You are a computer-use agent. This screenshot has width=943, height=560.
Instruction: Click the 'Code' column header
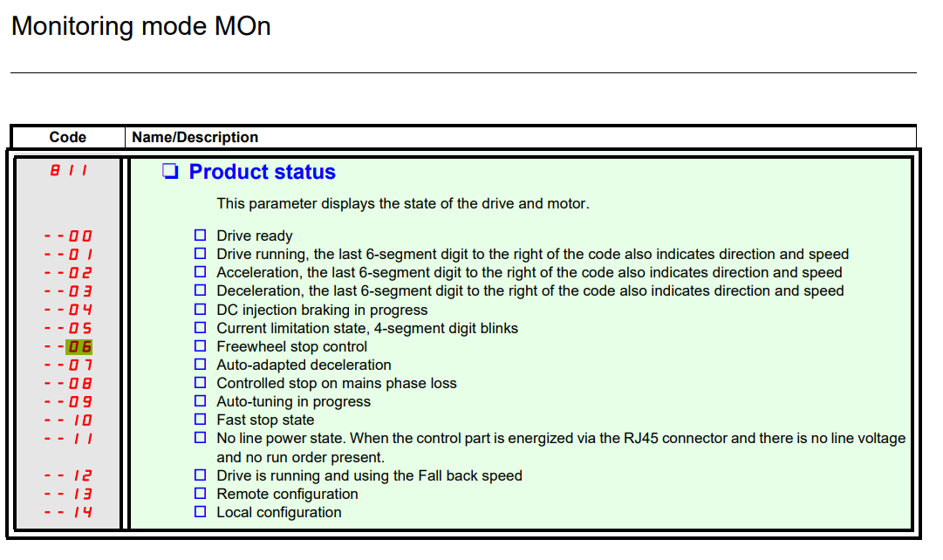pyautogui.click(x=67, y=137)
